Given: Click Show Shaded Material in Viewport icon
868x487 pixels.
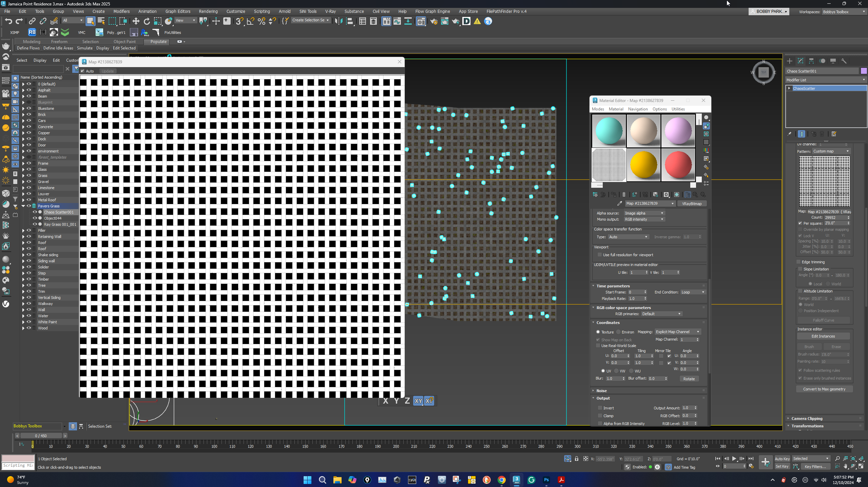Looking at the screenshot, I should (x=677, y=195).
